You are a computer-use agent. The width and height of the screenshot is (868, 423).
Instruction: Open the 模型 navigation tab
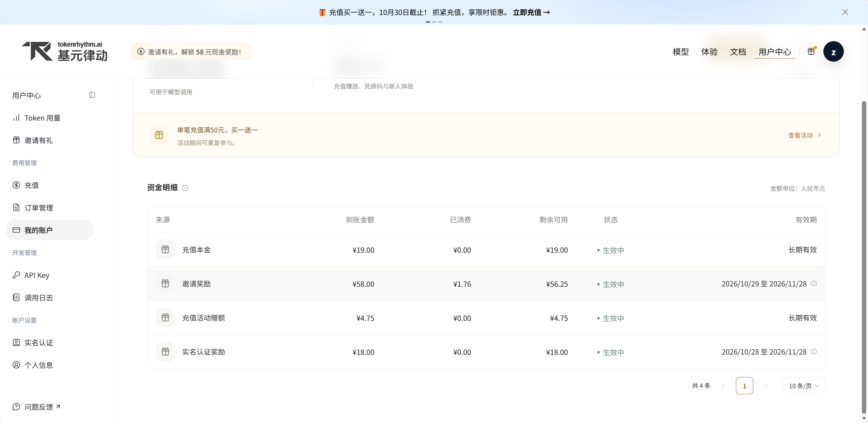click(681, 52)
